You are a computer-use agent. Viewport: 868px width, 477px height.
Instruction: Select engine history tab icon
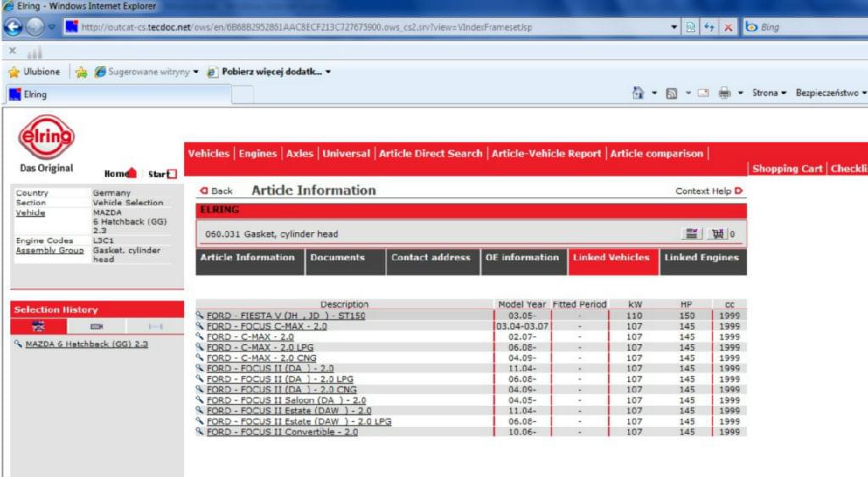[97, 326]
